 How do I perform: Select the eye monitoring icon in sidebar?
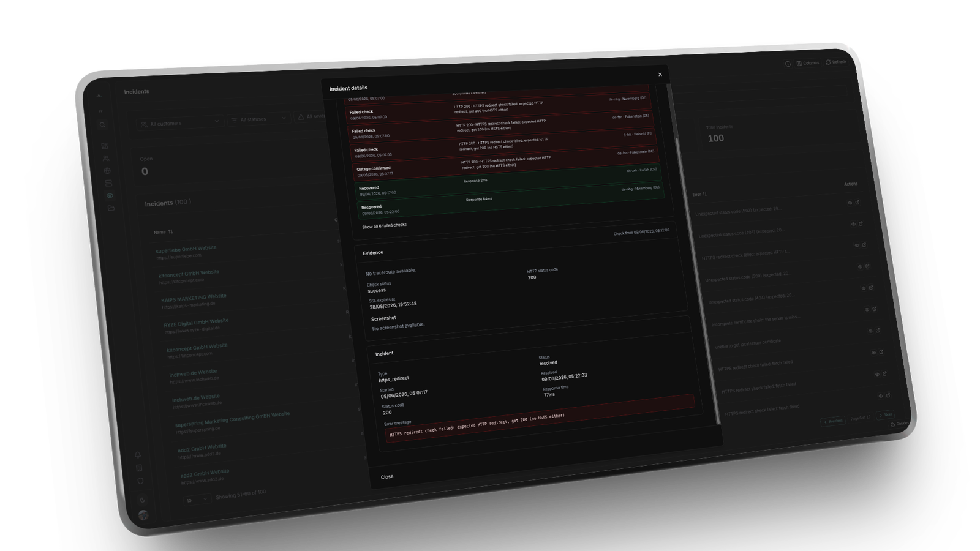pos(110,196)
